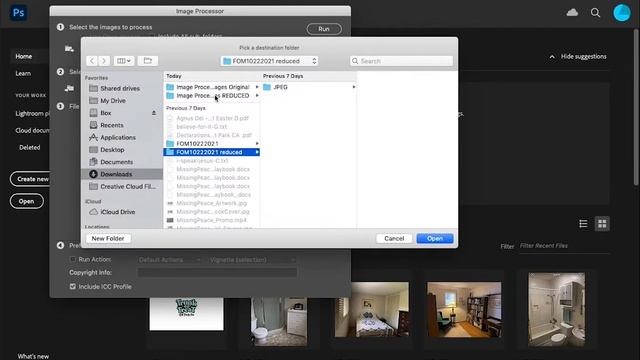Collapse with Hide suggestions chevron
640x360 pixels.
coord(552,57)
